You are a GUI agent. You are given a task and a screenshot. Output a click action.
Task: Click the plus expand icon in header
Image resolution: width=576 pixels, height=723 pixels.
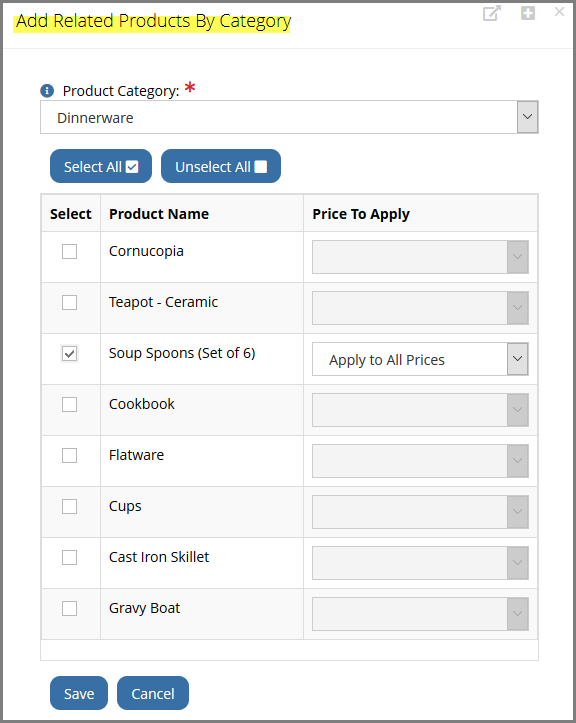point(528,13)
